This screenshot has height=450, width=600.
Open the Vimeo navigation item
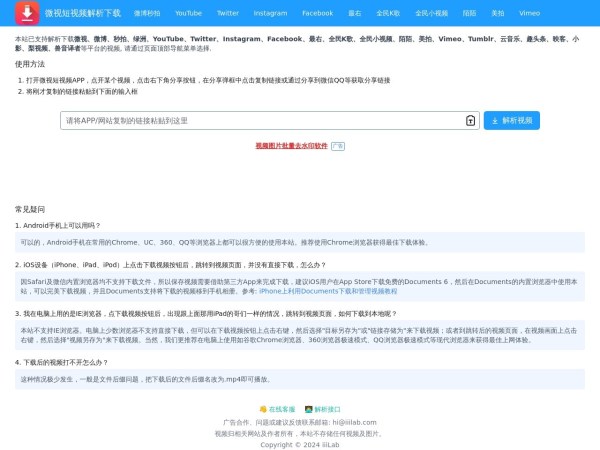pyautogui.click(x=530, y=14)
